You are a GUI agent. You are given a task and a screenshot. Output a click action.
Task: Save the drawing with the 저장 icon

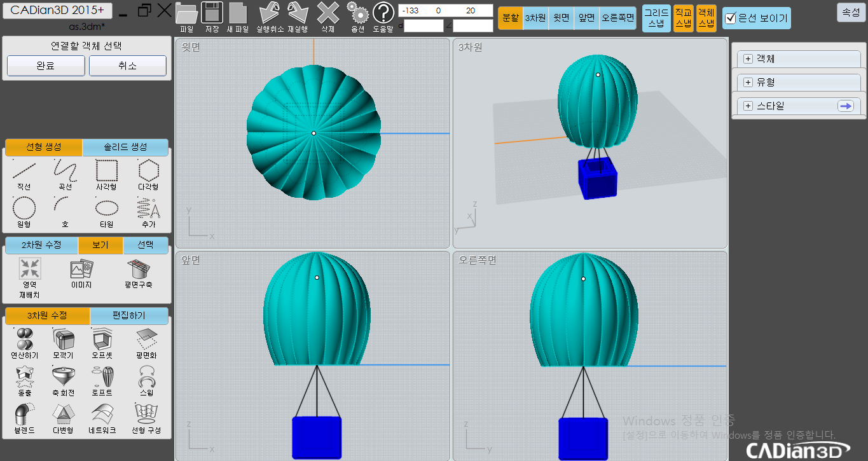[212, 14]
